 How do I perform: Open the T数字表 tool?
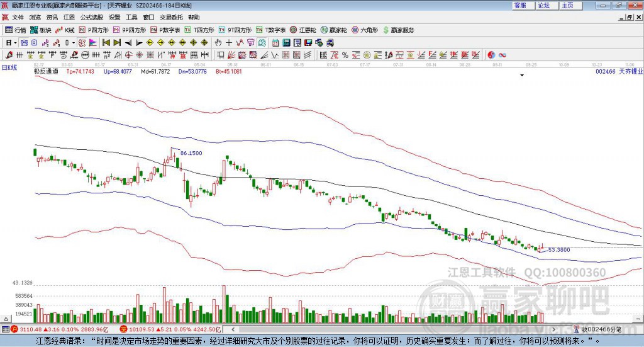(x=270, y=30)
